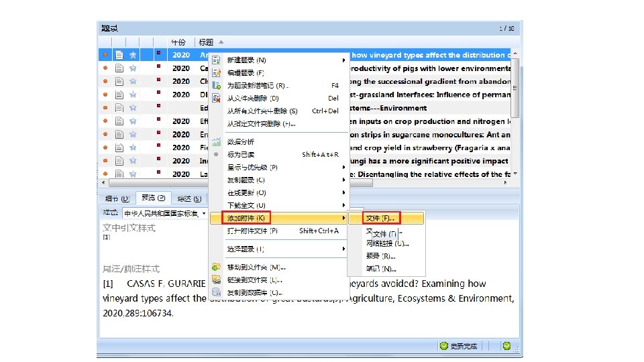Click the 文中引文样式 heading
The width and height of the screenshot is (644, 362).
point(129,228)
